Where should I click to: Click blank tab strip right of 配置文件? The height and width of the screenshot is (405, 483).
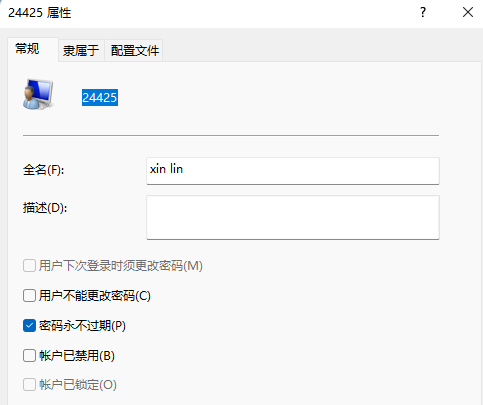click(x=322, y=51)
